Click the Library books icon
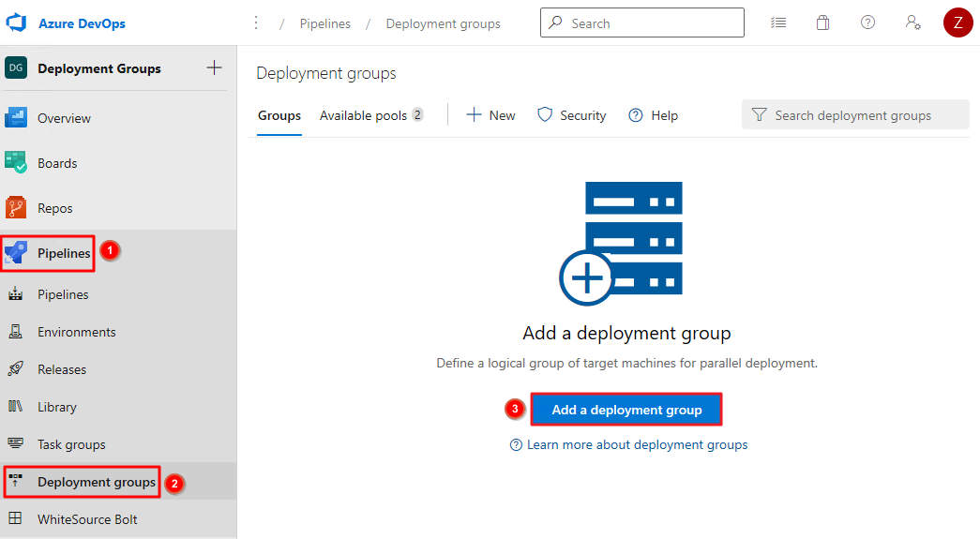 pyautogui.click(x=16, y=406)
